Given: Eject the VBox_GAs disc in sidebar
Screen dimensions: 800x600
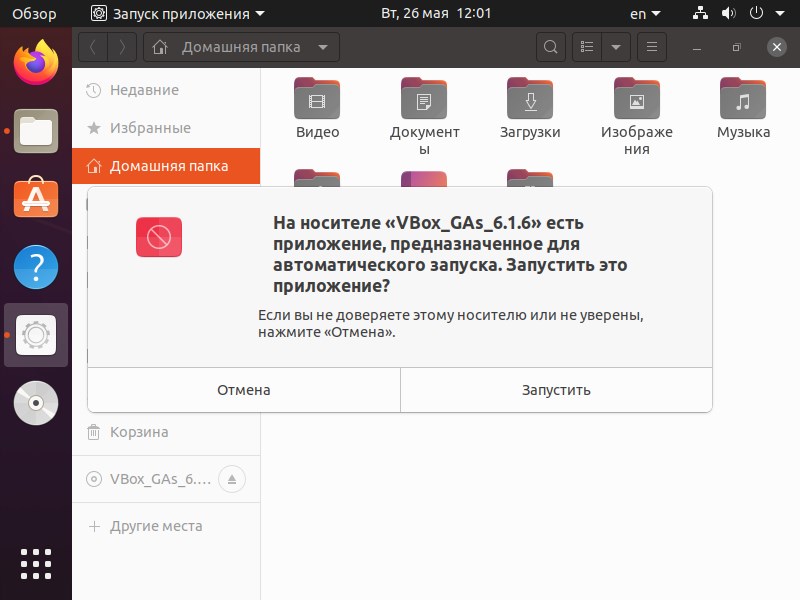Looking at the screenshot, I should [232, 479].
